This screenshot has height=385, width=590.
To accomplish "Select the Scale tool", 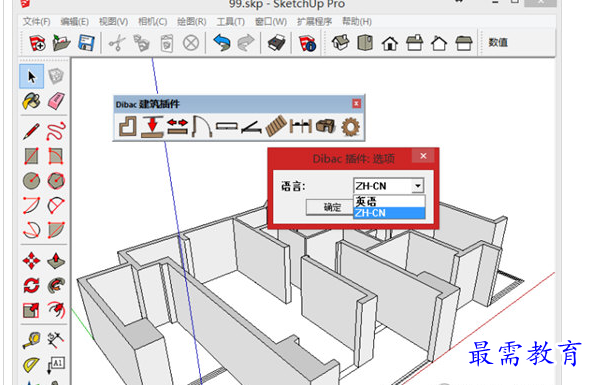I will pyautogui.click(x=32, y=310).
